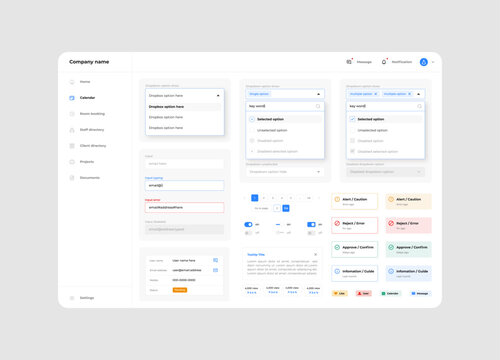500x360 pixels.
Task: Click the highlighted blue page button
Action: [x=255, y=198]
